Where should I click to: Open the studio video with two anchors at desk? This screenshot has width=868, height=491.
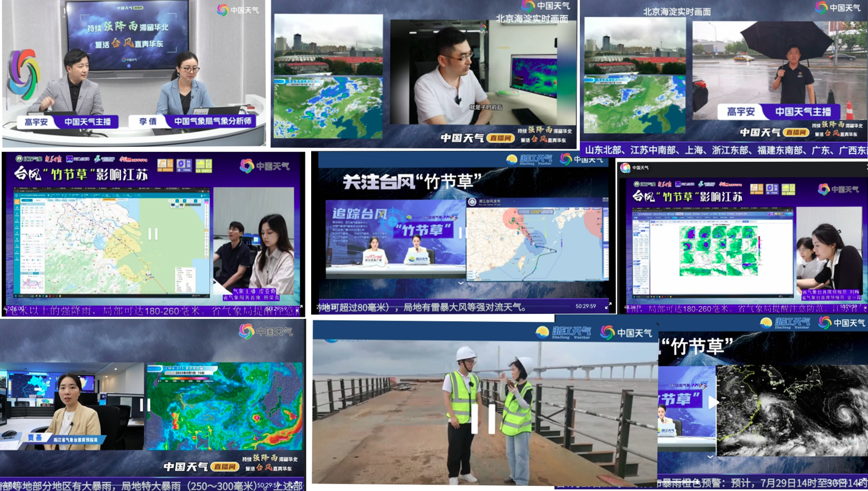pyautogui.click(x=135, y=73)
